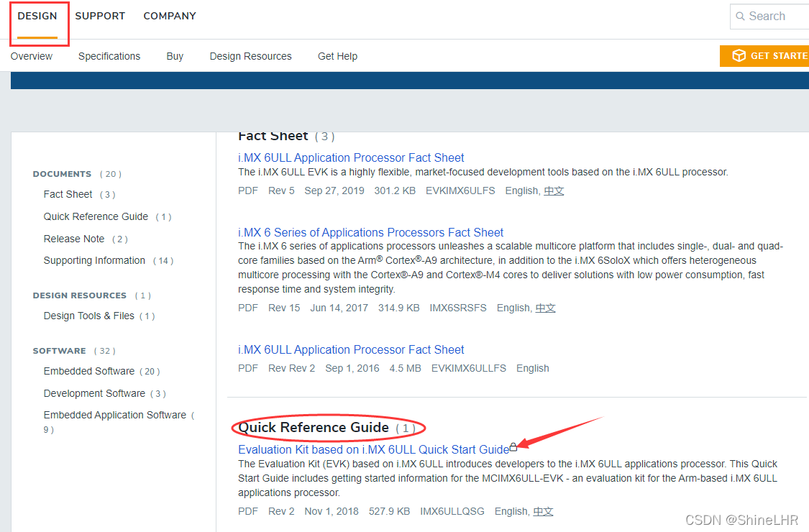Click the EVKIMX6ULLFS document ID text
The width and height of the screenshot is (809, 532).
coord(469,368)
